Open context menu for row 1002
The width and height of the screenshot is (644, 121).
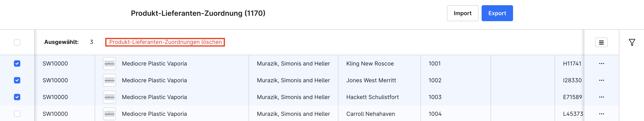click(x=601, y=80)
